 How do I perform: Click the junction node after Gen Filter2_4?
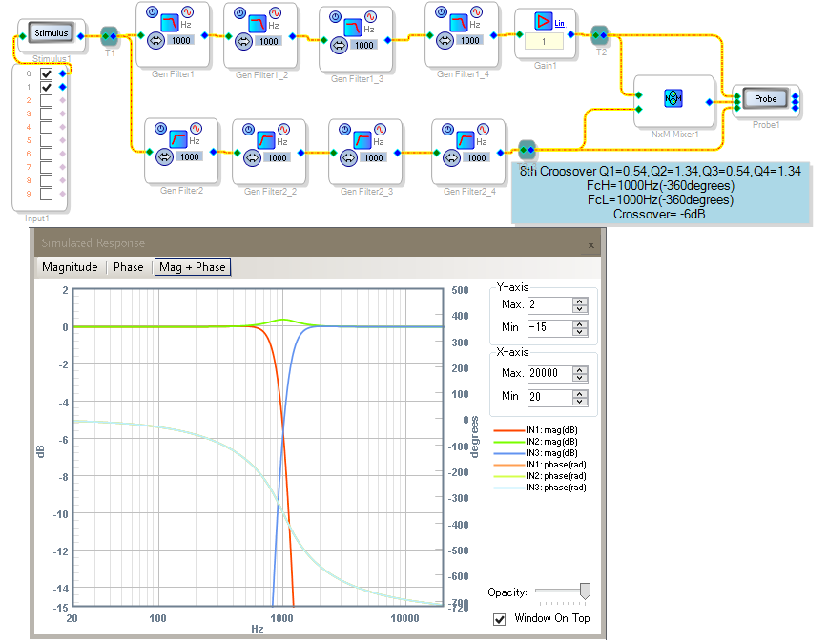click(527, 150)
